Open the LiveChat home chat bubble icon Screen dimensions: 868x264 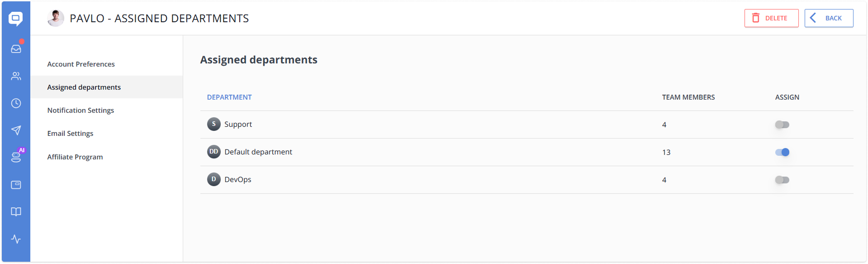pyautogui.click(x=16, y=19)
